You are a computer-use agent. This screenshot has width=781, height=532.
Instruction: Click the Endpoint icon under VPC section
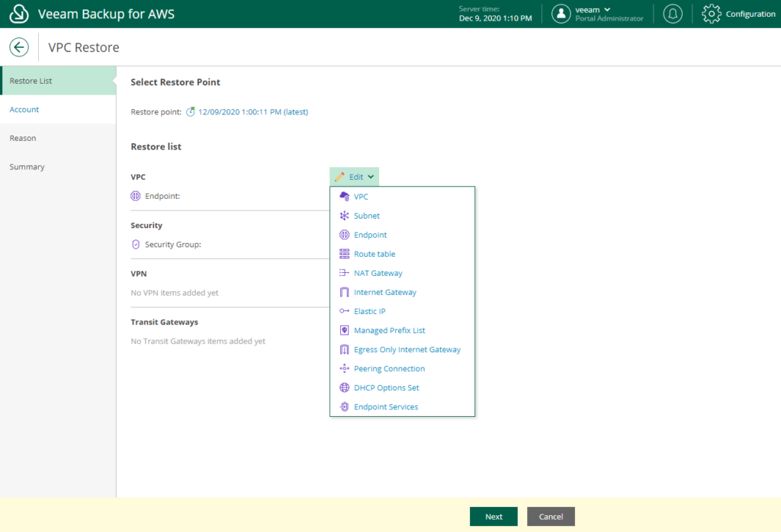(136, 196)
